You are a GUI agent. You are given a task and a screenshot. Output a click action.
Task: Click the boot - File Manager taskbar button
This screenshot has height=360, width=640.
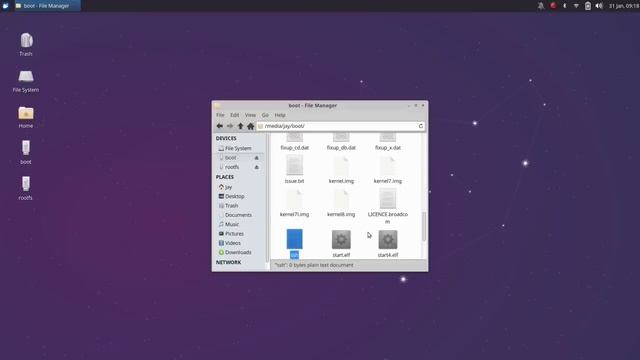pyautogui.click(x=47, y=6)
